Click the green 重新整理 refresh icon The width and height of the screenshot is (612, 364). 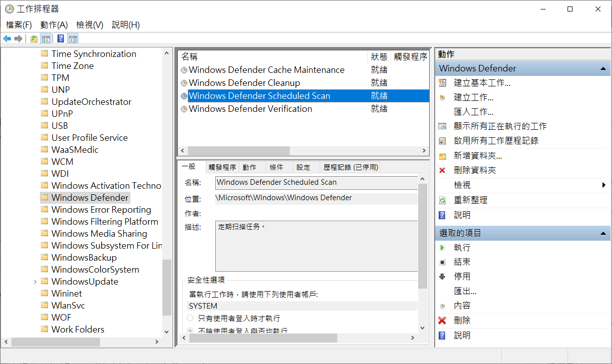(x=442, y=200)
